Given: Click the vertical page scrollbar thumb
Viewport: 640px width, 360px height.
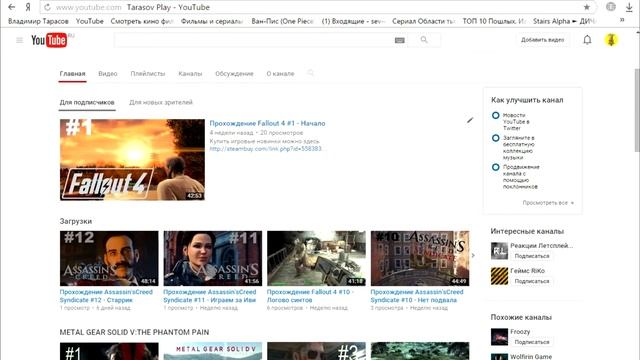Looking at the screenshot, I should [637, 110].
